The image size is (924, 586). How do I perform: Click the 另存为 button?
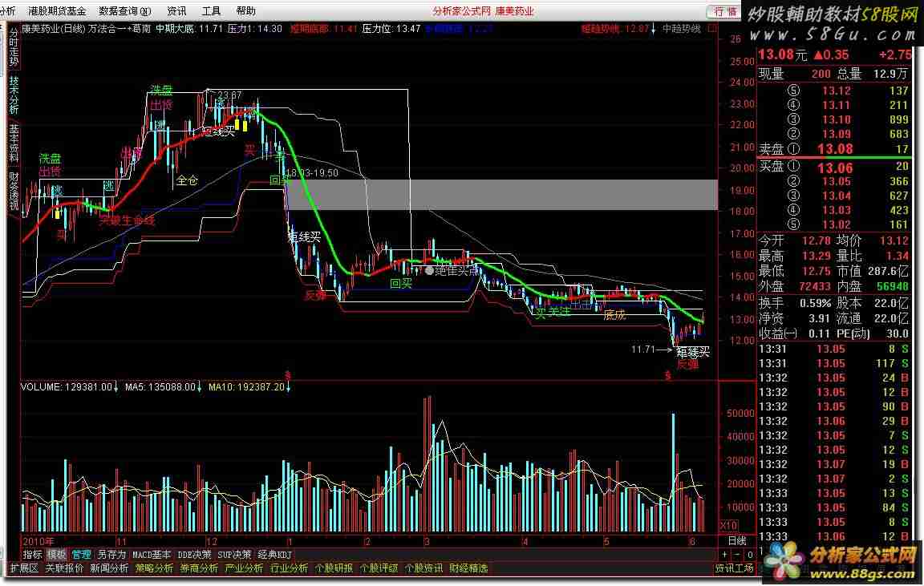(111, 554)
